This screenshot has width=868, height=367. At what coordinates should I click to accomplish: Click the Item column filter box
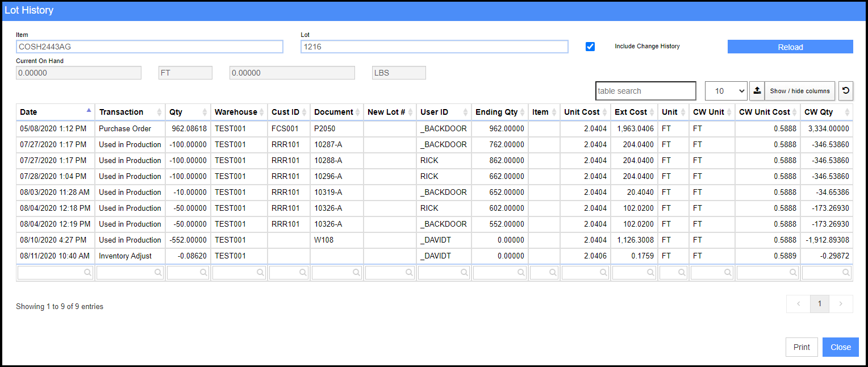[x=544, y=273]
